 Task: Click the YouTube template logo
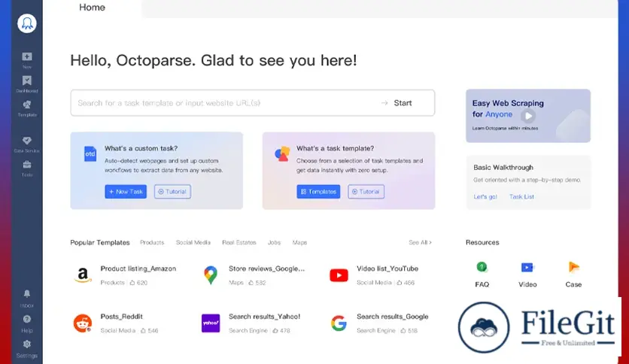pyautogui.click(x=339, y=275)
